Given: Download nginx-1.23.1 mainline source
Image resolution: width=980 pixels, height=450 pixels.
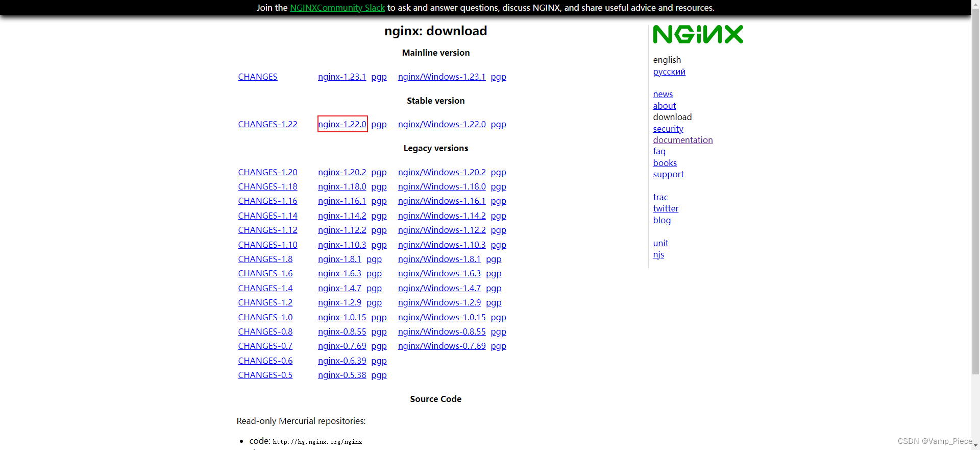Looking at the screenshot, I should coord(342,77).
